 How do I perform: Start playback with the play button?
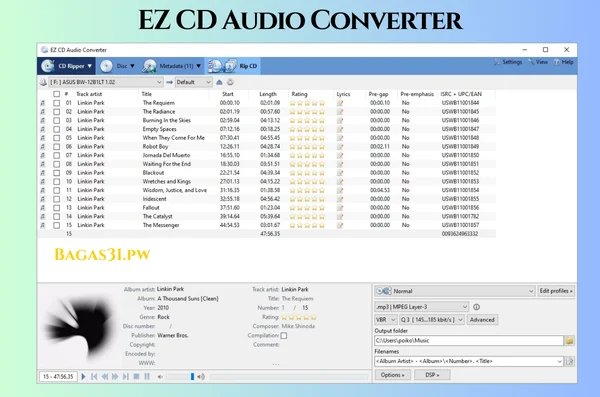(83, 377)
